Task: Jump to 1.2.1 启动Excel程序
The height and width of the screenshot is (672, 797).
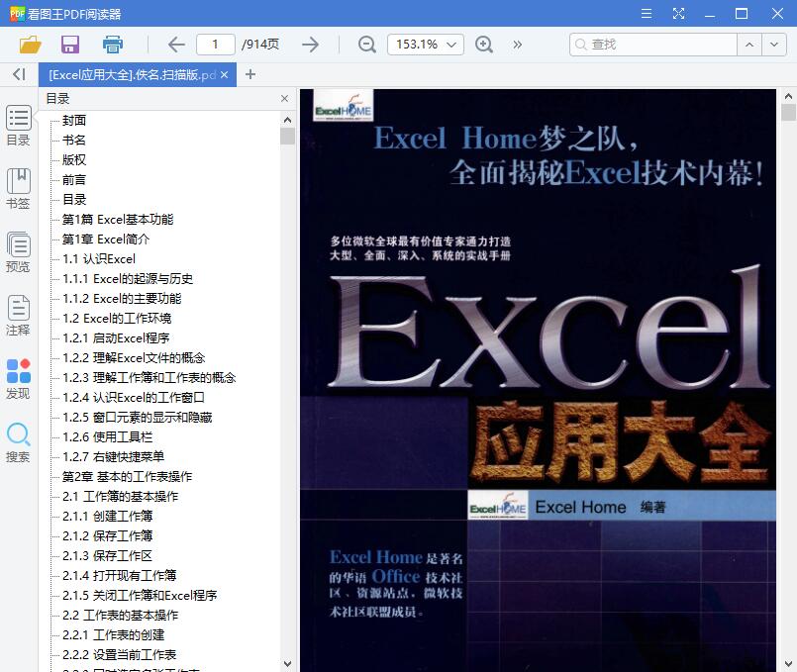Action: click(x=116, y=338)
